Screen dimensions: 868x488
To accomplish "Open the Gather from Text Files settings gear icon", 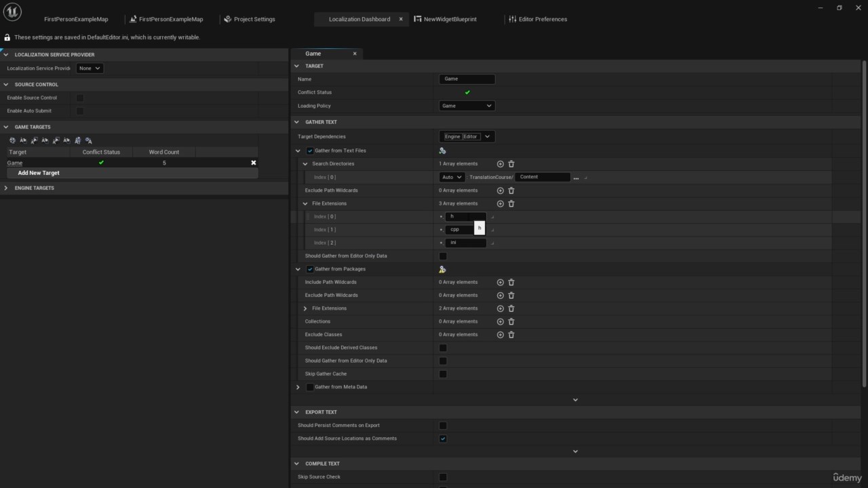I will pyautogui.click(x=442, y=150).
